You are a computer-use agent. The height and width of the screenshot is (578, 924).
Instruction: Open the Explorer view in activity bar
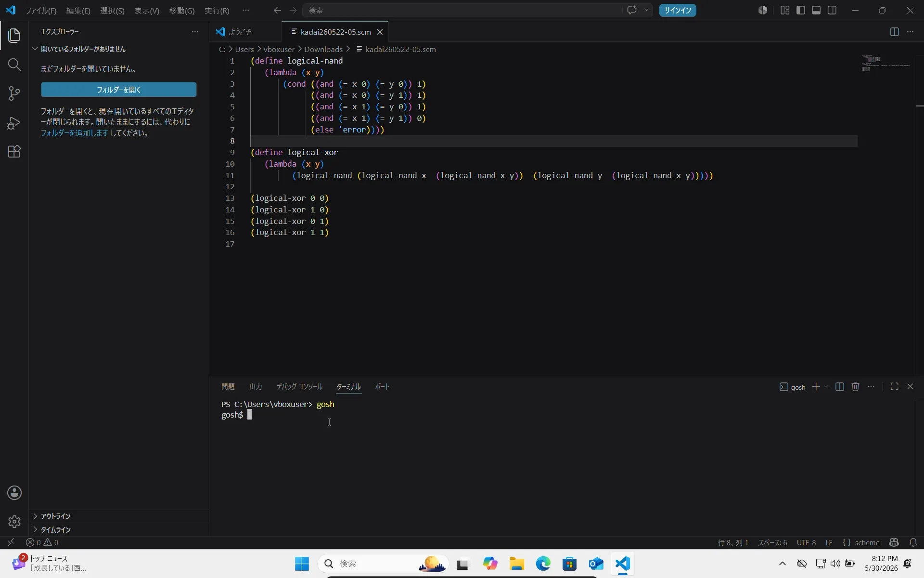click(x=14, y=35)
